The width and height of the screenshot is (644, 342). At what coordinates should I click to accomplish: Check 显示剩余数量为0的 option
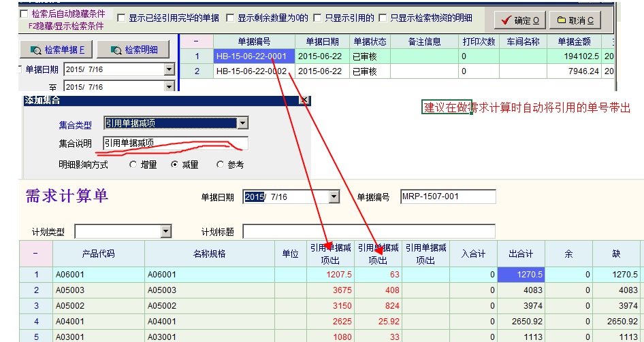click(x=230, y=18)
